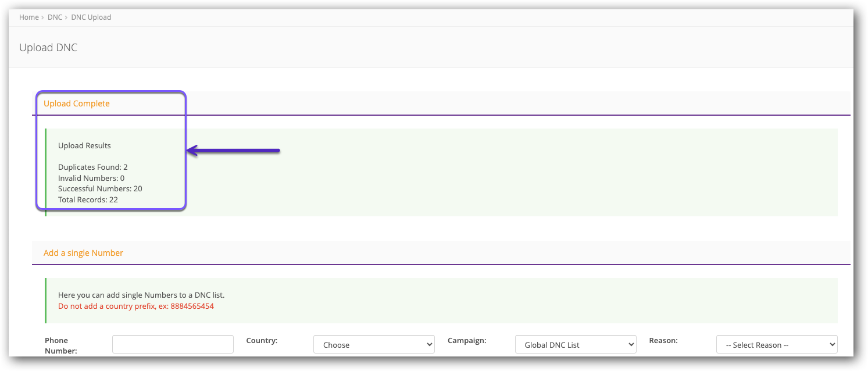
Task: Click the red country prefix warning text
Action: click(135, 306)
